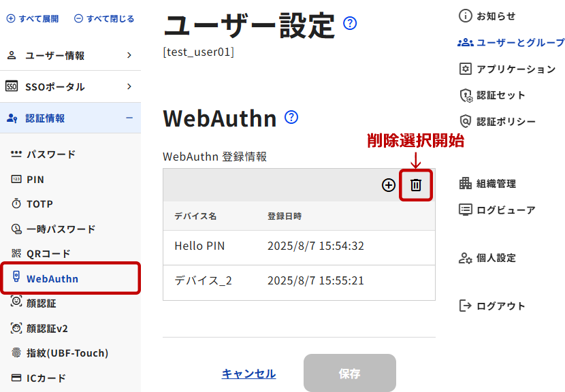Open 認証ポリシー in right menu
565x392 pixels.
click(498, 122)
